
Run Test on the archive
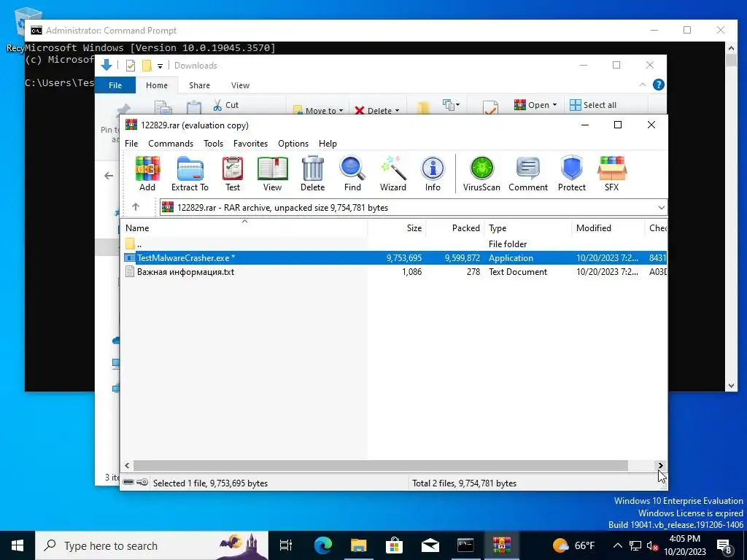(233, 174)
